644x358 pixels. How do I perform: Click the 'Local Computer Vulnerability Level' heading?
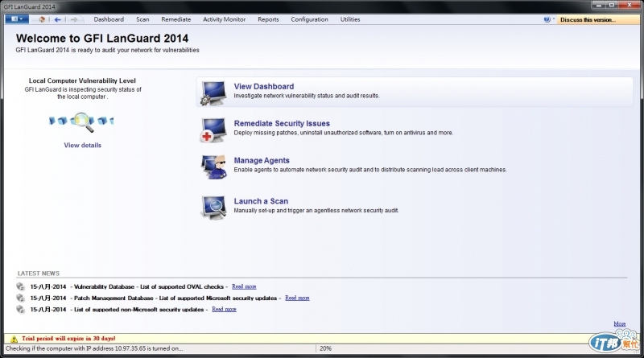[82, 81]
